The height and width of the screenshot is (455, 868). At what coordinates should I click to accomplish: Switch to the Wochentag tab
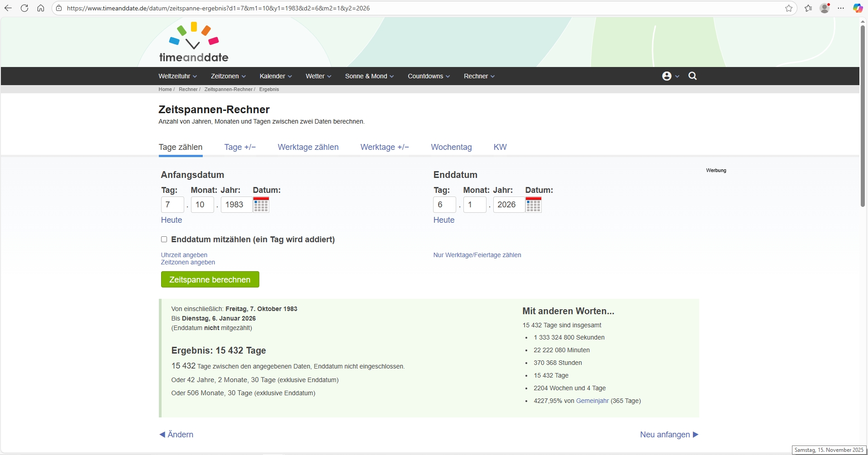click(451, 147)
